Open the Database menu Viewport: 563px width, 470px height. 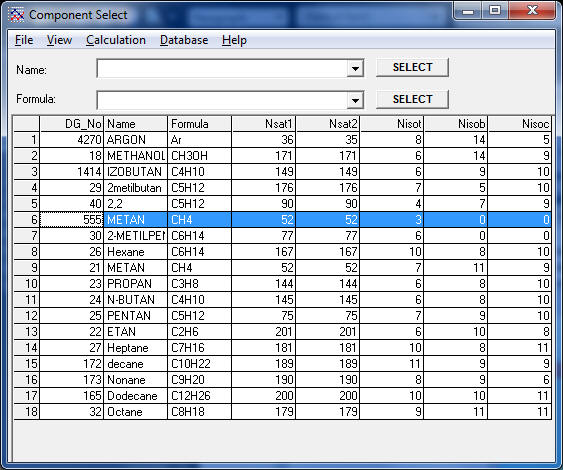[184, 40]
